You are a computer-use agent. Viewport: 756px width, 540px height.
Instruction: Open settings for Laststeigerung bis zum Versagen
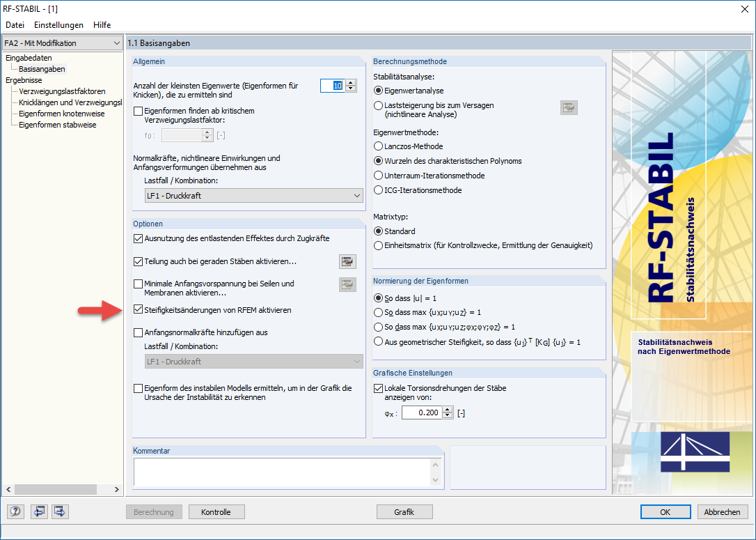click(569, 107)
